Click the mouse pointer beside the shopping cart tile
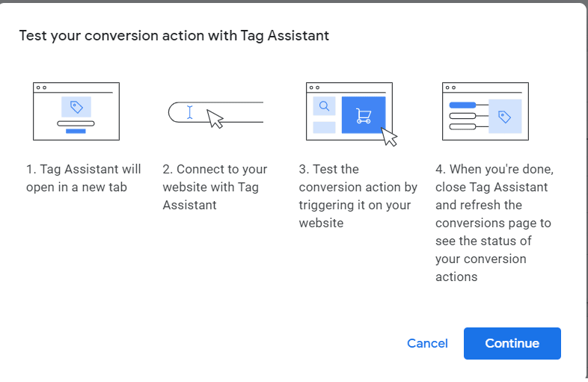 (389, 137)
